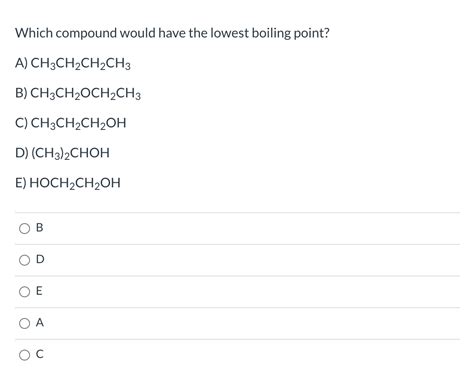The image size is (474, 383).
Task: Click the letter D answer label
Action: (40, 259)
